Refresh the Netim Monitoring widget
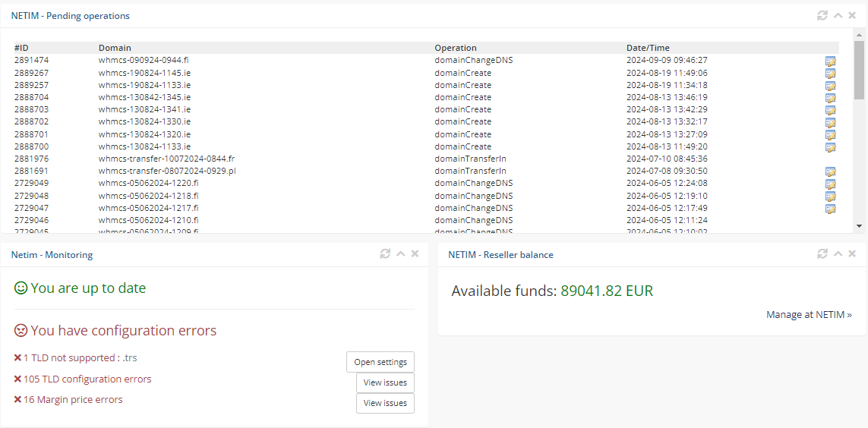The width and height of the screenshot is (868, 428). point(385,253)
